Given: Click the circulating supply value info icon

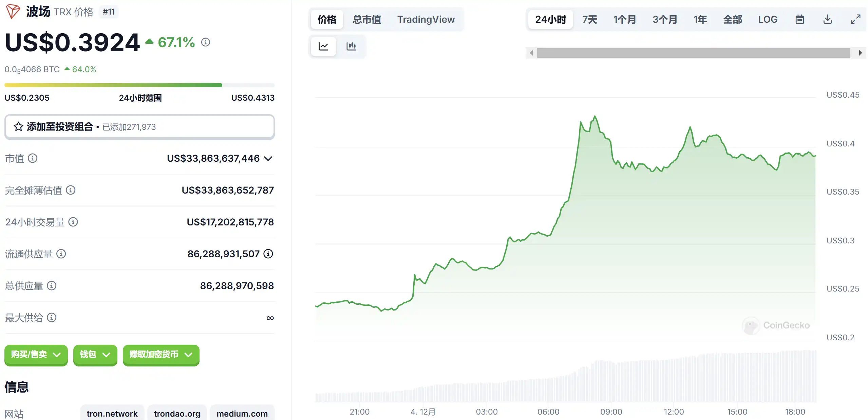Looking at the screenshot, I should pyautogui.click(x=268, y=254).
